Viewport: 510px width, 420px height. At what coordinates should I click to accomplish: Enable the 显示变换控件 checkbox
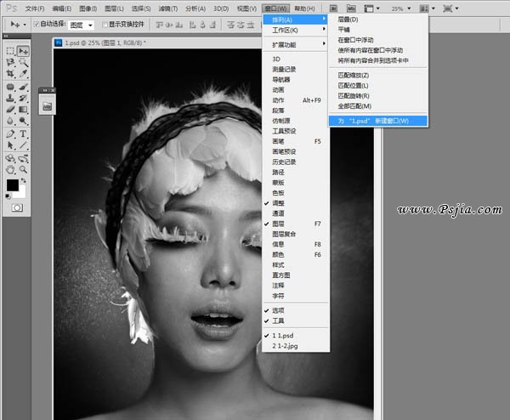click(x=104, y=25)
